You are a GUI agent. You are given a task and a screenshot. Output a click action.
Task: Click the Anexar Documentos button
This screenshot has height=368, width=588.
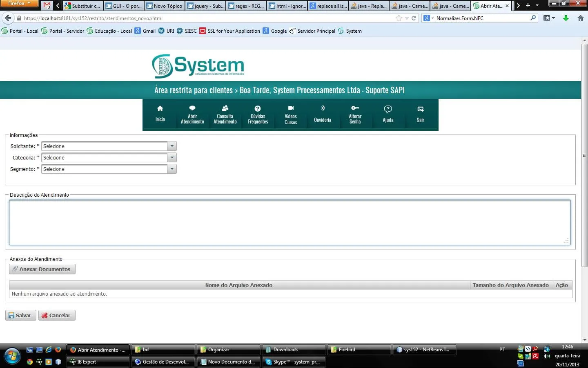tap(42, 269)
